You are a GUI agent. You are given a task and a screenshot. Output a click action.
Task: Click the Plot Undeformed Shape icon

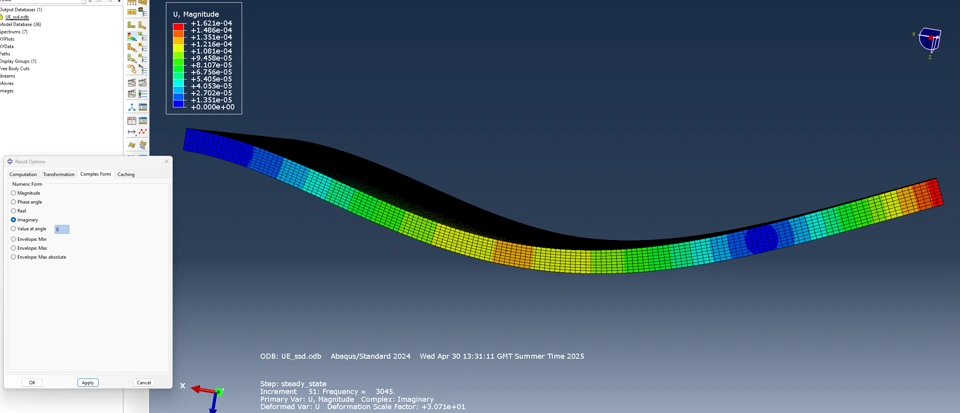point(132,24)
